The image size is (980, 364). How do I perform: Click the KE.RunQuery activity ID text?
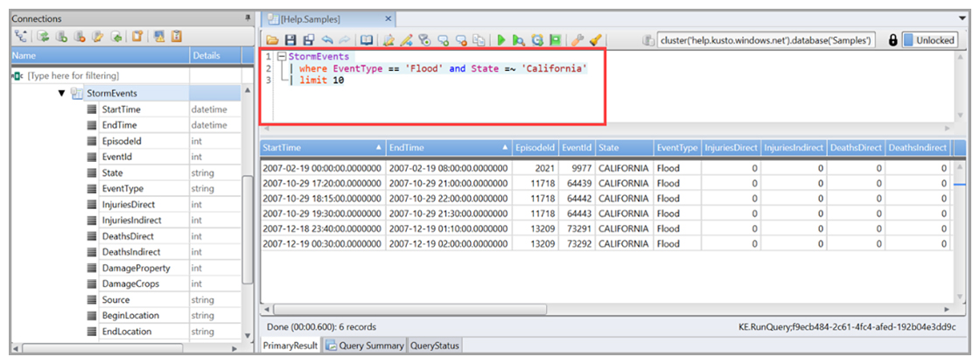tap(847, 326)
